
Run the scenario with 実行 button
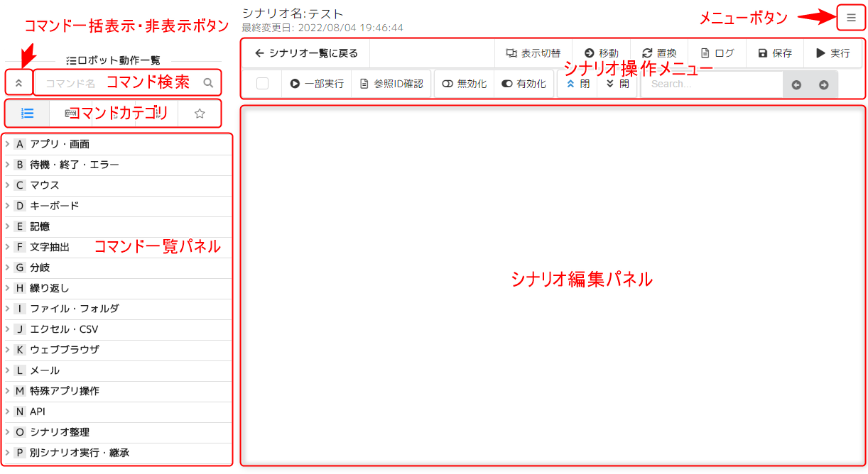(x=832, y=53)
